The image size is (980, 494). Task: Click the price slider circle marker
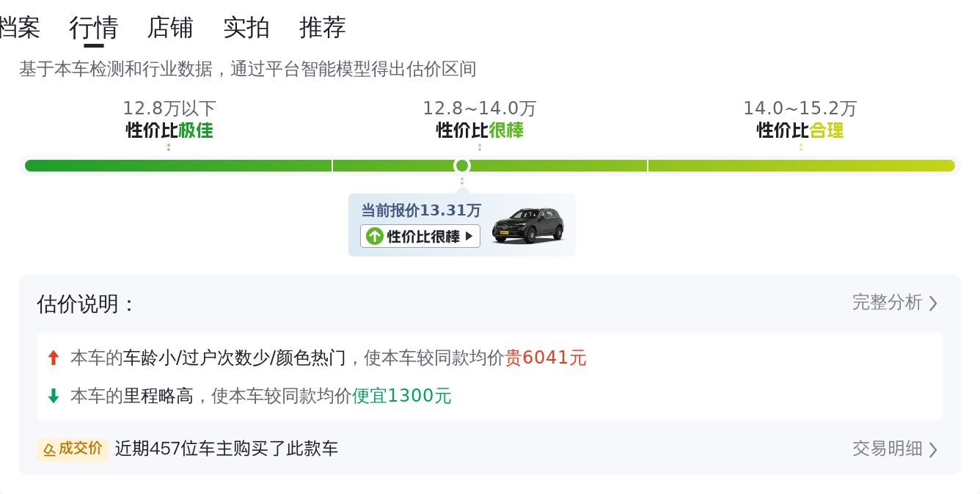(x=461, y=166)
